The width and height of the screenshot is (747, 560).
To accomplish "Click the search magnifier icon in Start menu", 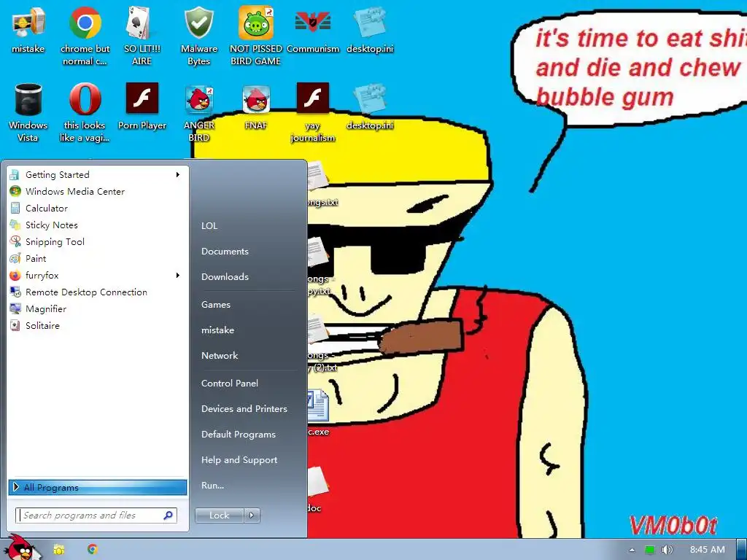I will (169, 516).
